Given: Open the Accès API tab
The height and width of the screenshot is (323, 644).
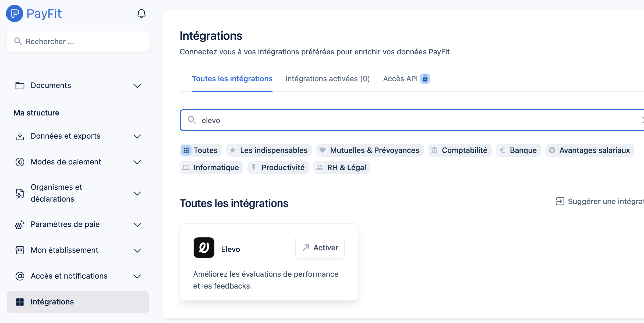Looking at the screenshot, I should [406, 79].
